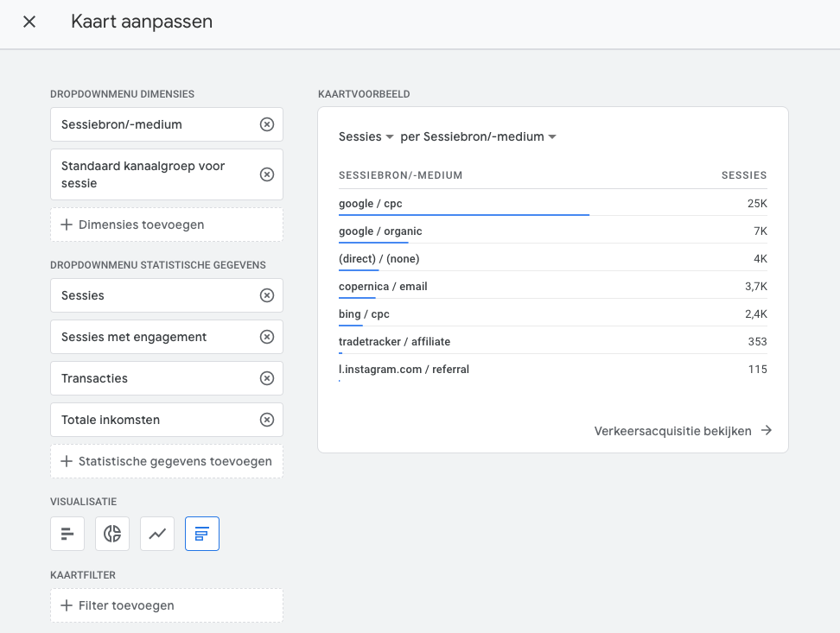Screen dimensions: 840x633
Task: Open Verkeersacquisitie bekijken link
Action: (x=682, y=431)
